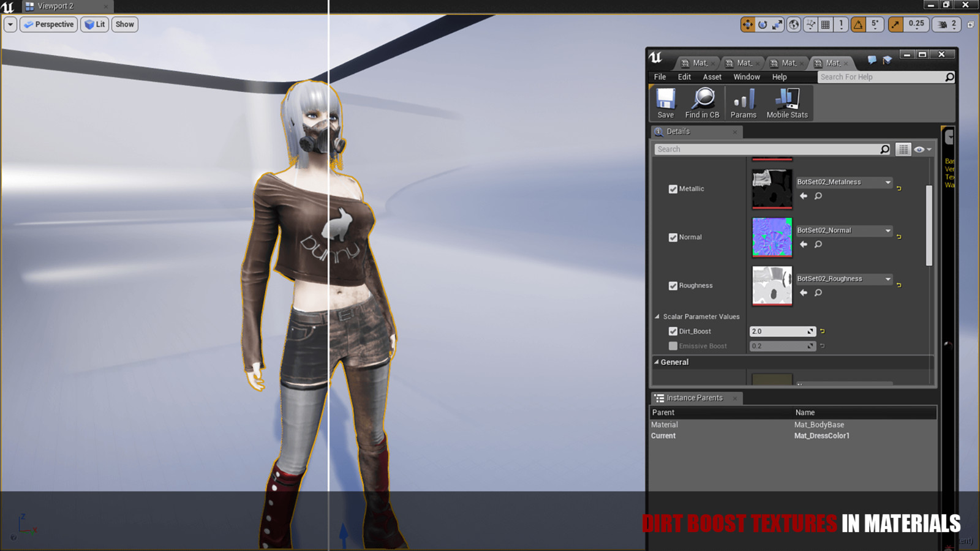Reset Normal texture to default arrow
This screenshot has height=551, width=980.
[x=899, y=237]
